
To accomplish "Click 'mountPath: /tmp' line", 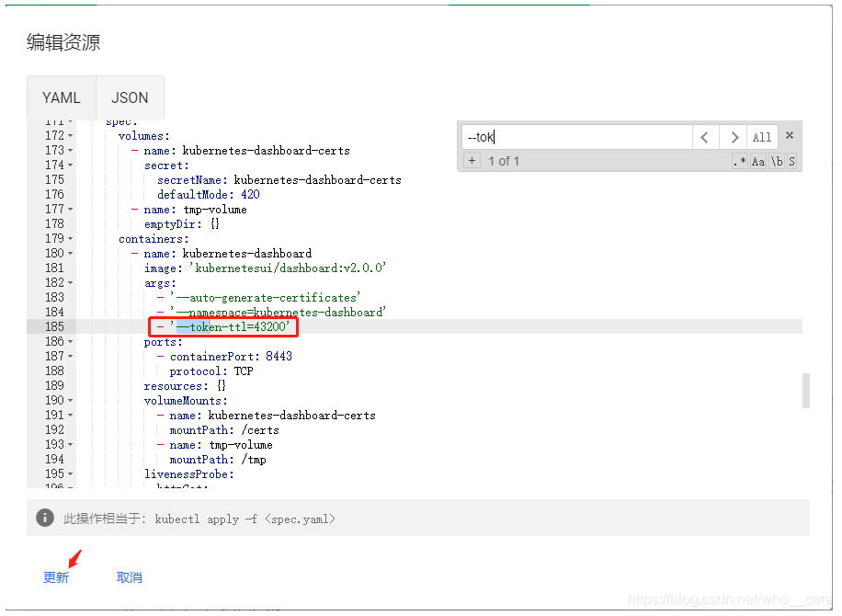I will point(218,460).
